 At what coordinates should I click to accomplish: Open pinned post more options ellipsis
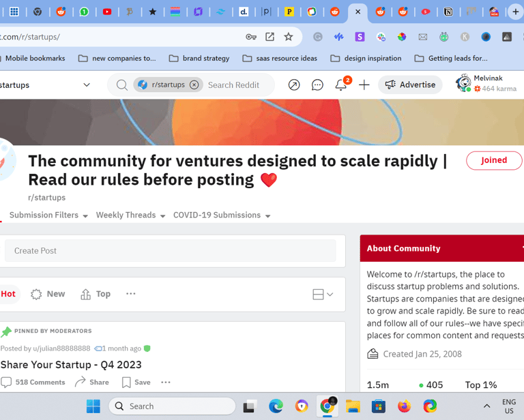tap(166, 382)
